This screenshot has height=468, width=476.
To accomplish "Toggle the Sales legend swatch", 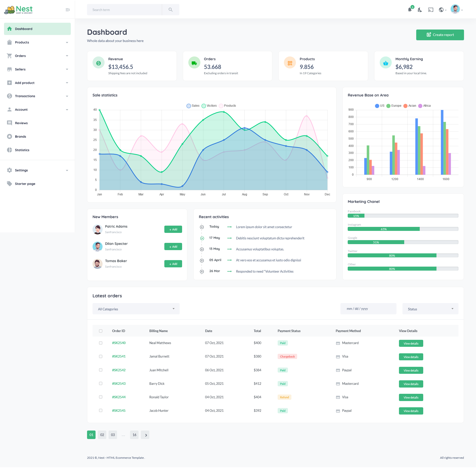I will [189, 106].
